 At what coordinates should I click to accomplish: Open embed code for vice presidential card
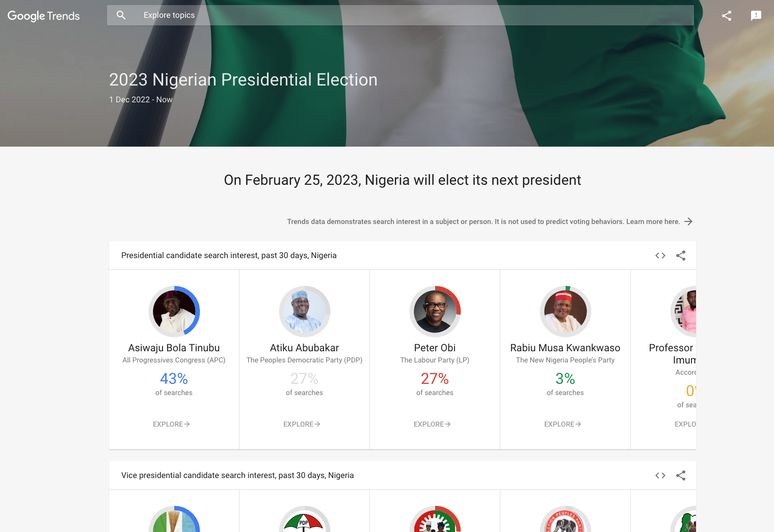[660, 475]
